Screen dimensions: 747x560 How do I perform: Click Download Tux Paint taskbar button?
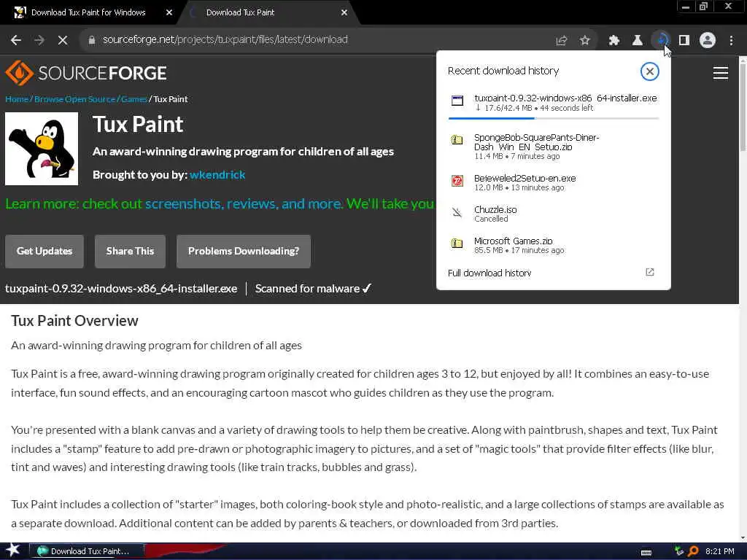click(x=88, y=551)
